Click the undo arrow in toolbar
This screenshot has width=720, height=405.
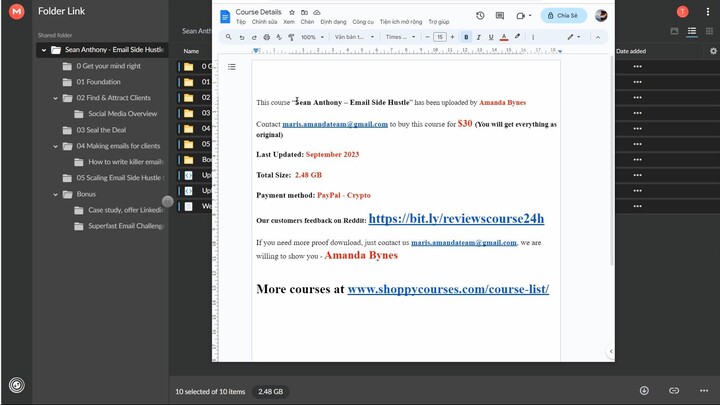click(x=241, y=37)
